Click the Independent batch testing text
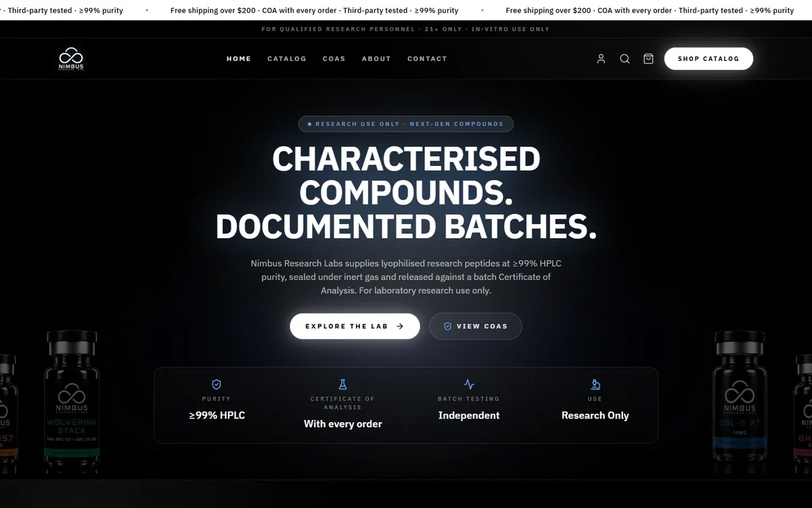The width and height of the screenshot is (812, 508). click(469, 415)
